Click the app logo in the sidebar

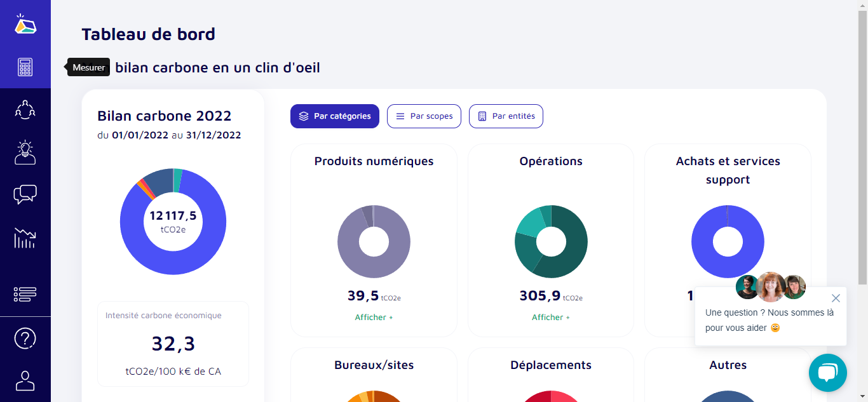coord(25,24)
